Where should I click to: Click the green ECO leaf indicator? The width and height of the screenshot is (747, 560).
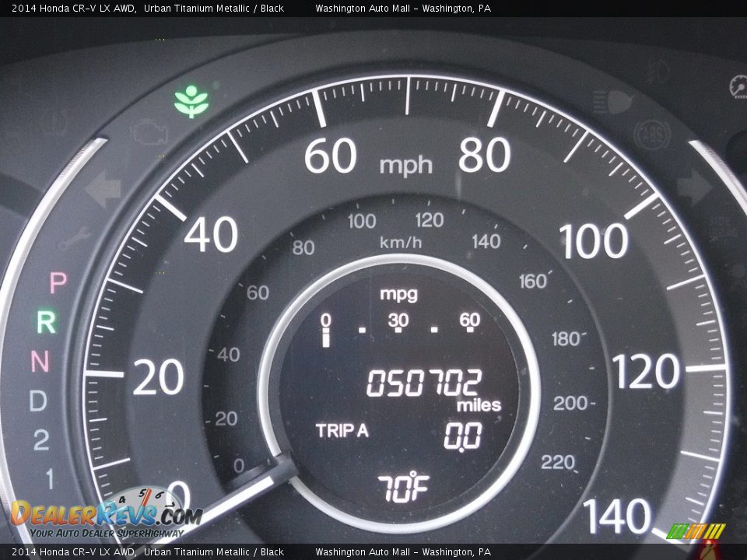191,102
